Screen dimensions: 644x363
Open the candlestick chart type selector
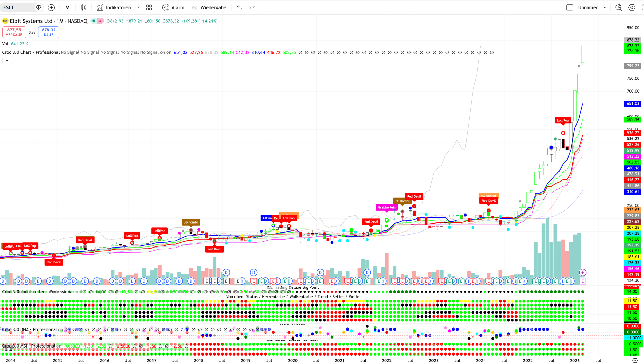[84, 7]
